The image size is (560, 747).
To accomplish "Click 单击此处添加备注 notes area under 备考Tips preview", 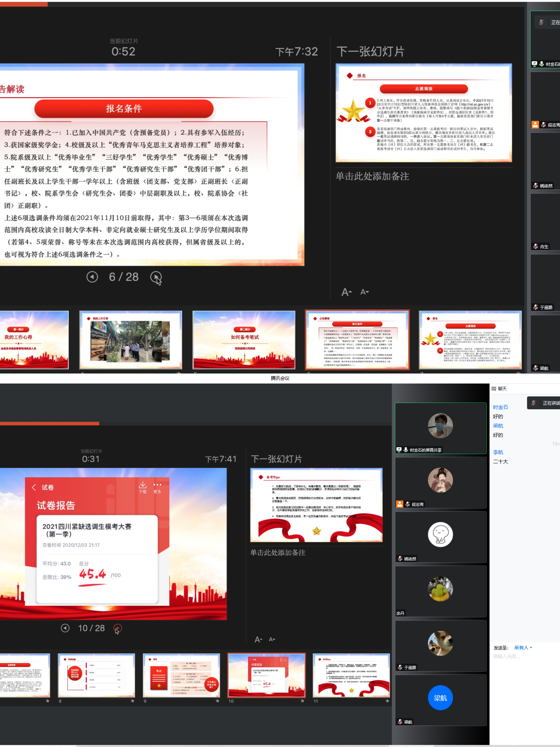I will tap(278, 553).
